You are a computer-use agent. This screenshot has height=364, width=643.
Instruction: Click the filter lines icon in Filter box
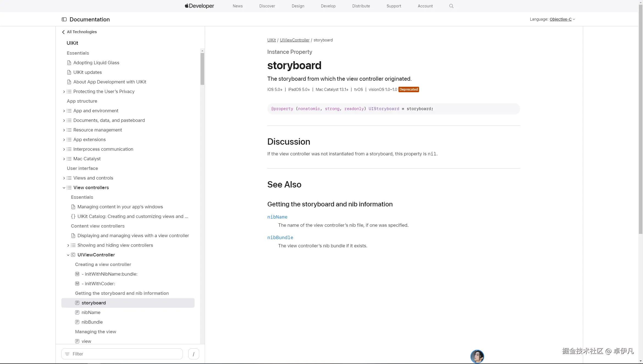point(67,354)
